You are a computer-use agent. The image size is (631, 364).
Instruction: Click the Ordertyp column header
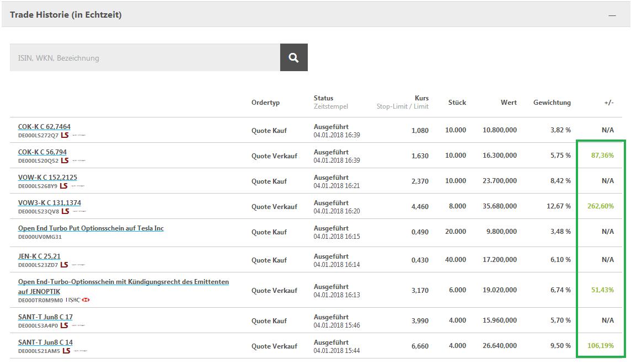tap(266, 102)
